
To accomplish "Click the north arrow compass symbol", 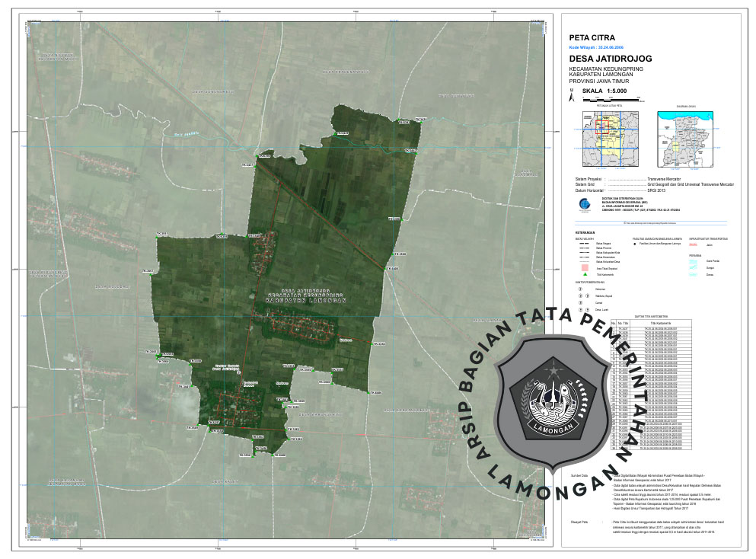I will pyautogui.click(x=570, y=95).
